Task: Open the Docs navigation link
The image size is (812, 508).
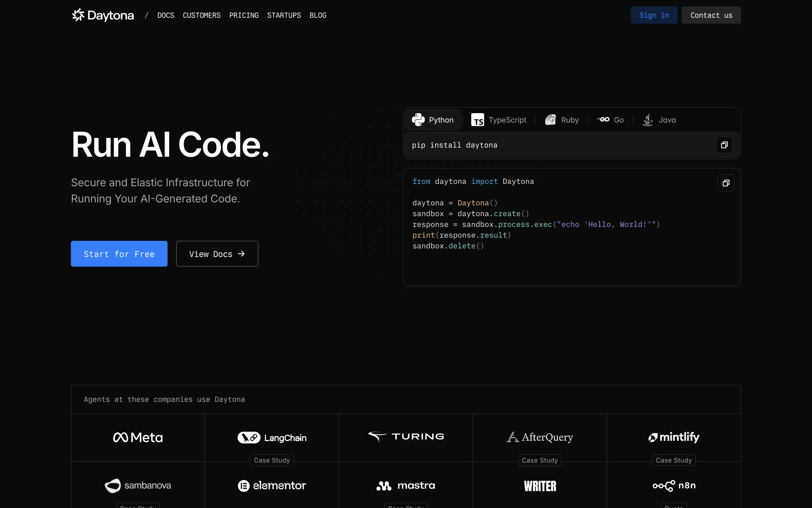Action: point(166,16)
